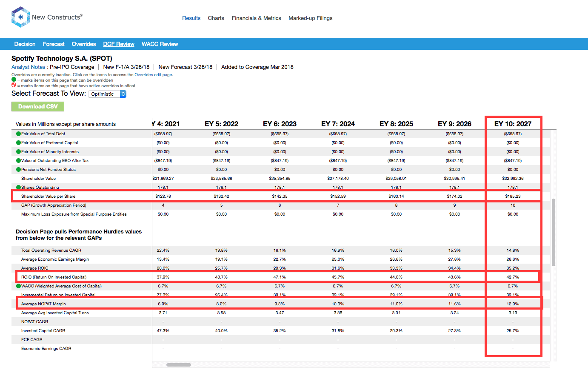Click the 42.7% ROIC cell for 2027
Image resolution: width=588 pixels, height=384 pixels.
click(x=513, y=277)
